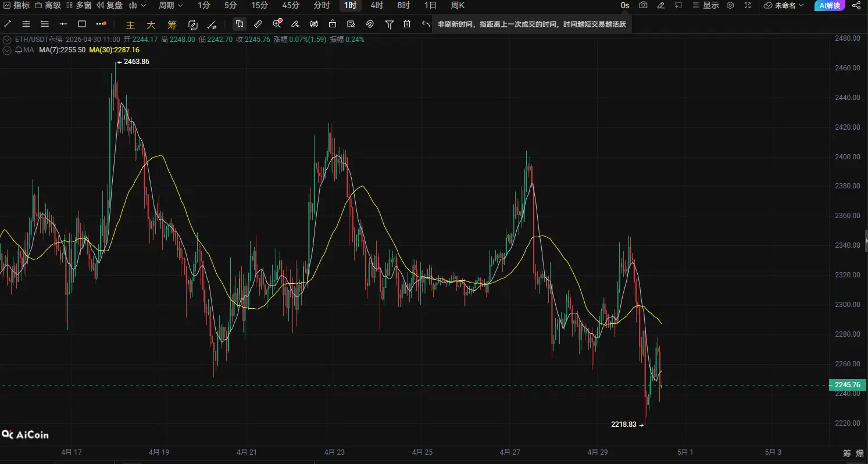Click the note edit icon in drawing toolbar

point(351,24)
